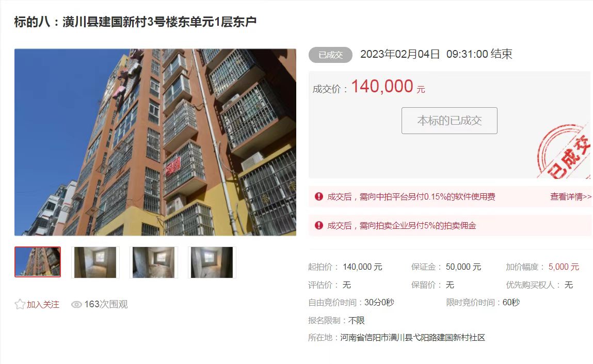Viewport: 593px width, 364px height.
Task: Click the warning icon next to the 5% auction commission notice
Action: coord(319,225)
